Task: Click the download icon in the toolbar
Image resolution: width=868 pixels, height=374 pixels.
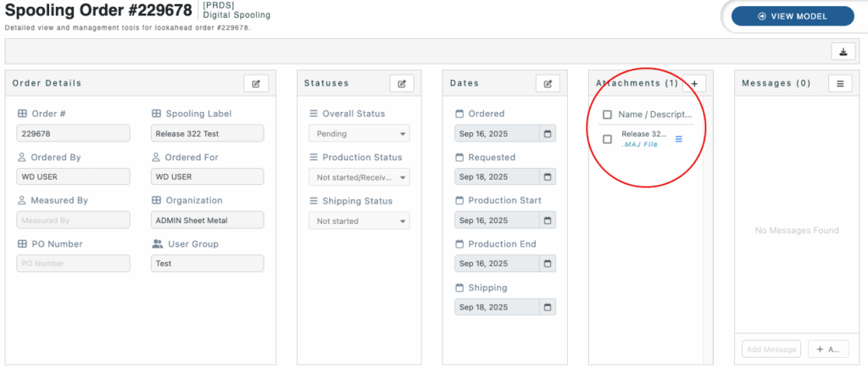Action: [843, 52]
